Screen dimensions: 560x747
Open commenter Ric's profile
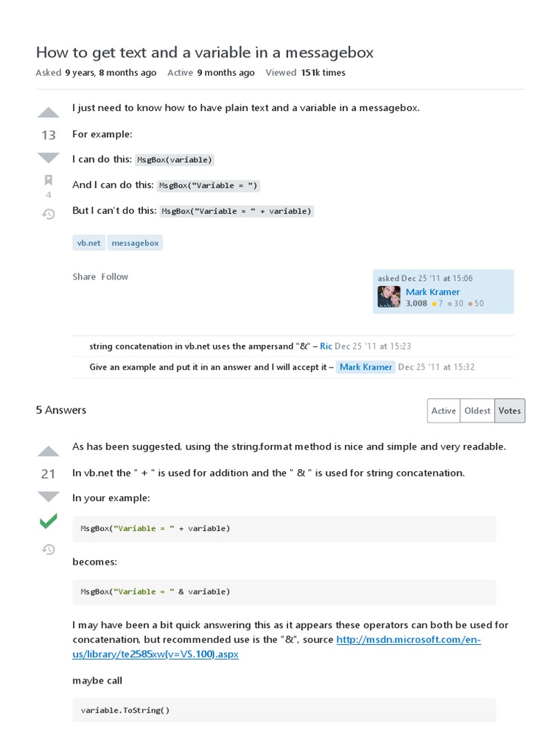(x=326, y=346)
